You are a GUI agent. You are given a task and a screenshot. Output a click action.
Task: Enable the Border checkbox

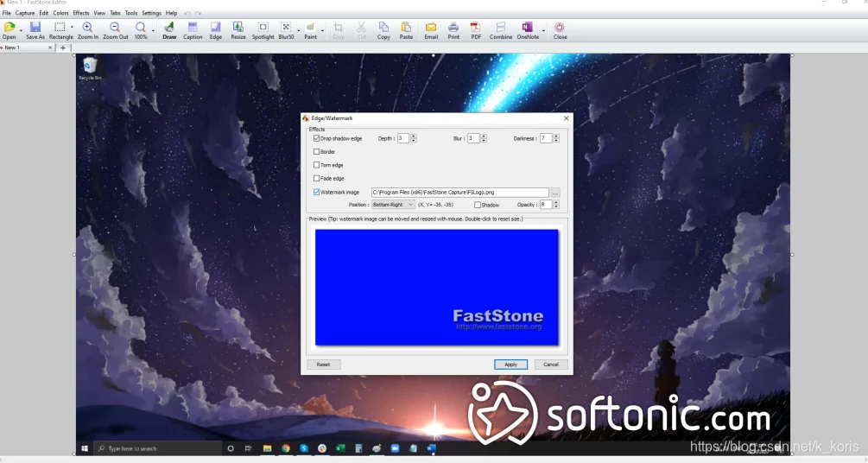317,152
